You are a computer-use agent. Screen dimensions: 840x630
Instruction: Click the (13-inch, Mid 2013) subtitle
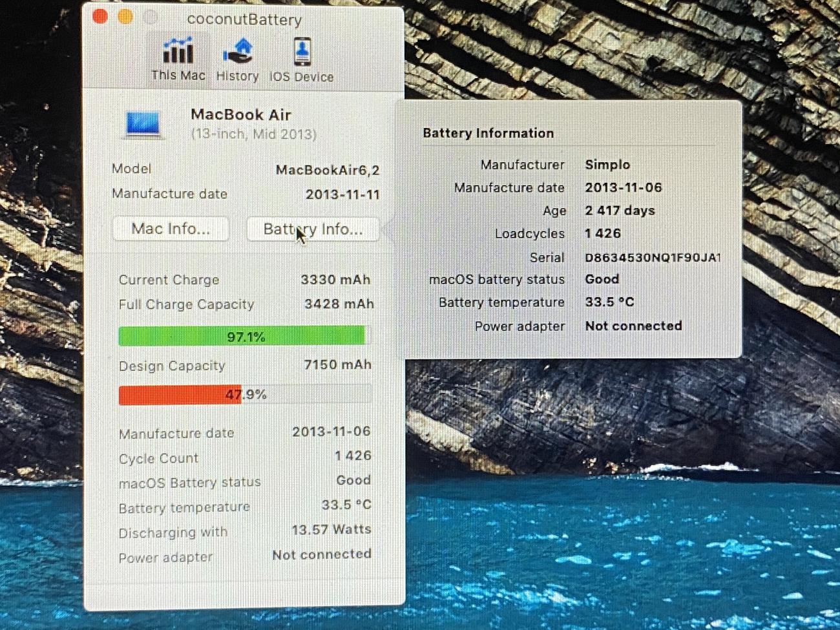point(253,134)
